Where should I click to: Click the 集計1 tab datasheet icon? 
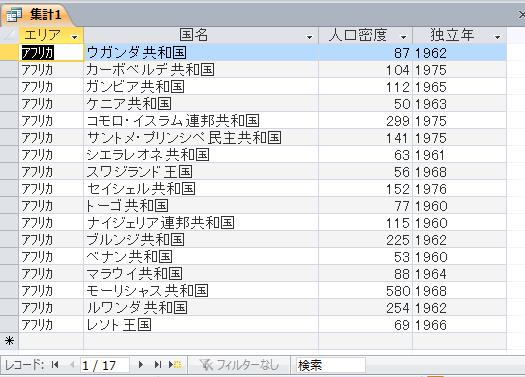pos(14,15)
